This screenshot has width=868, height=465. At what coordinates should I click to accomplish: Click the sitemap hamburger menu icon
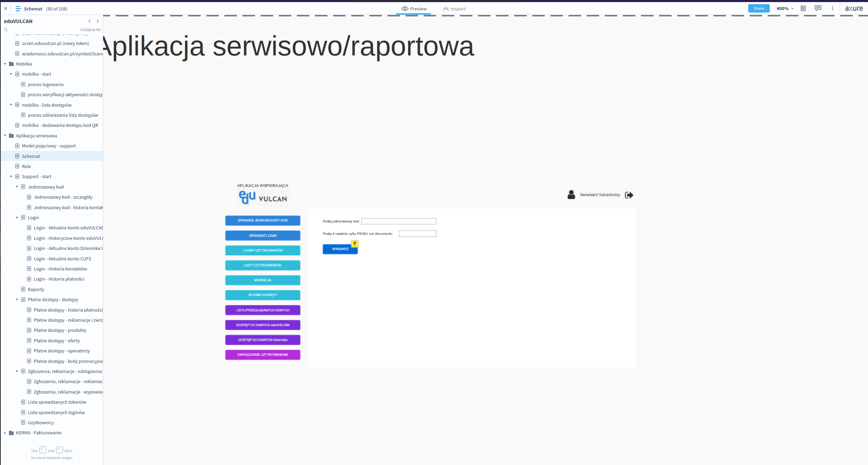pyautogui.click(x=18, y=9)
